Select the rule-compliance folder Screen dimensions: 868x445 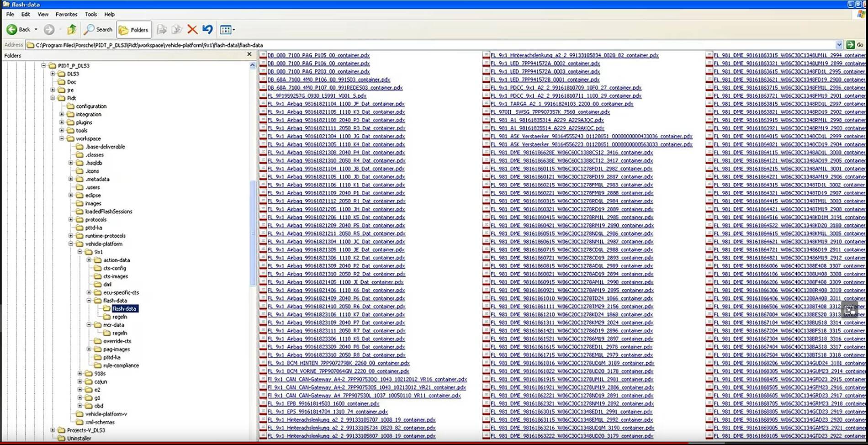(x=121, y=366)
